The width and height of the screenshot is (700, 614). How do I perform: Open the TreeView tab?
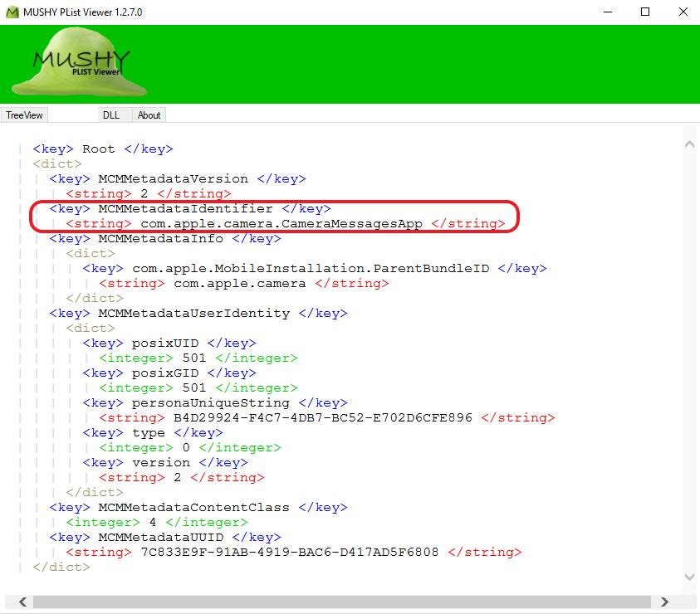[x=24, y=115]
